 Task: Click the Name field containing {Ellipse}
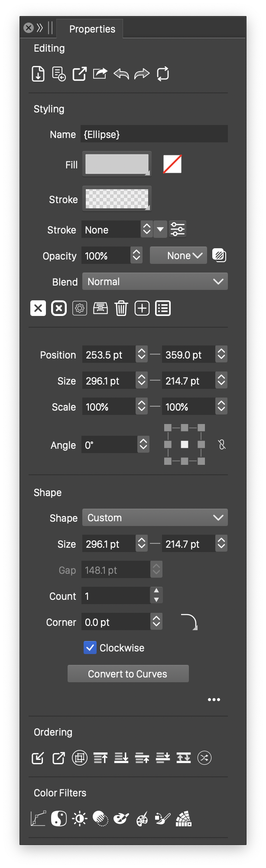coord(154,134)
